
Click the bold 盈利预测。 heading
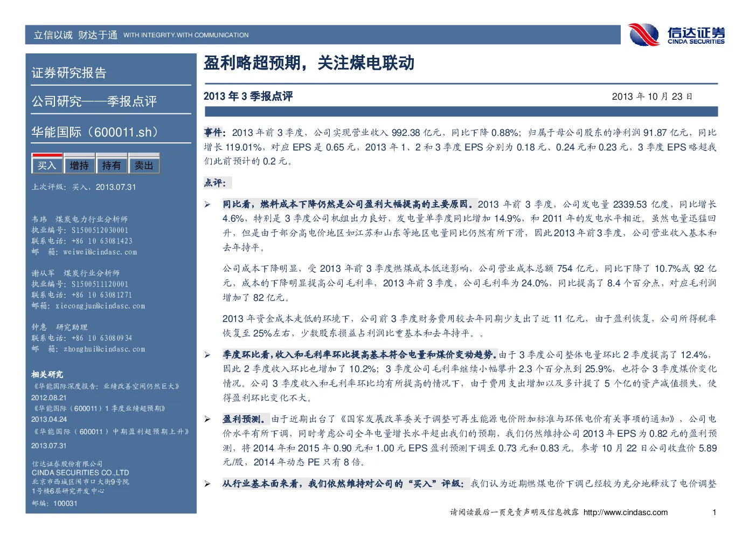point(245,419)
